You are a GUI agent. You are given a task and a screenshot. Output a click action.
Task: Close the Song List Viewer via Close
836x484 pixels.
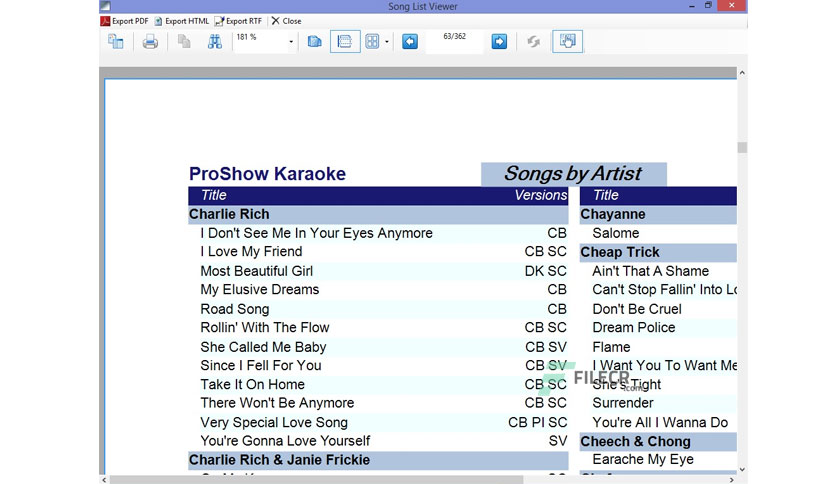pos(286,21)
